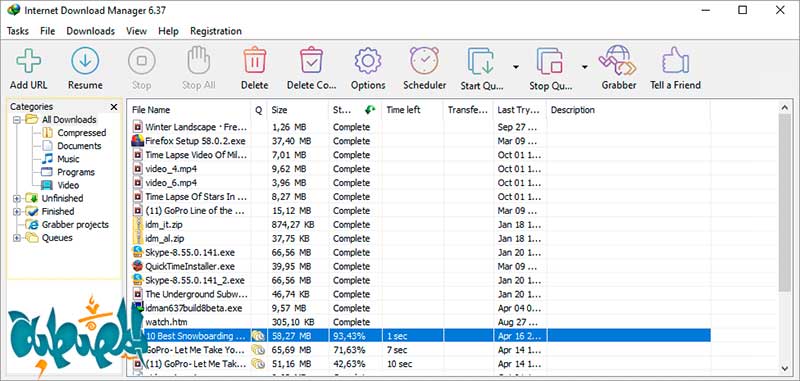This screenshot has width=800, height=381.
Task: Expand the Unfinished category node
Action: pos(17,198)
